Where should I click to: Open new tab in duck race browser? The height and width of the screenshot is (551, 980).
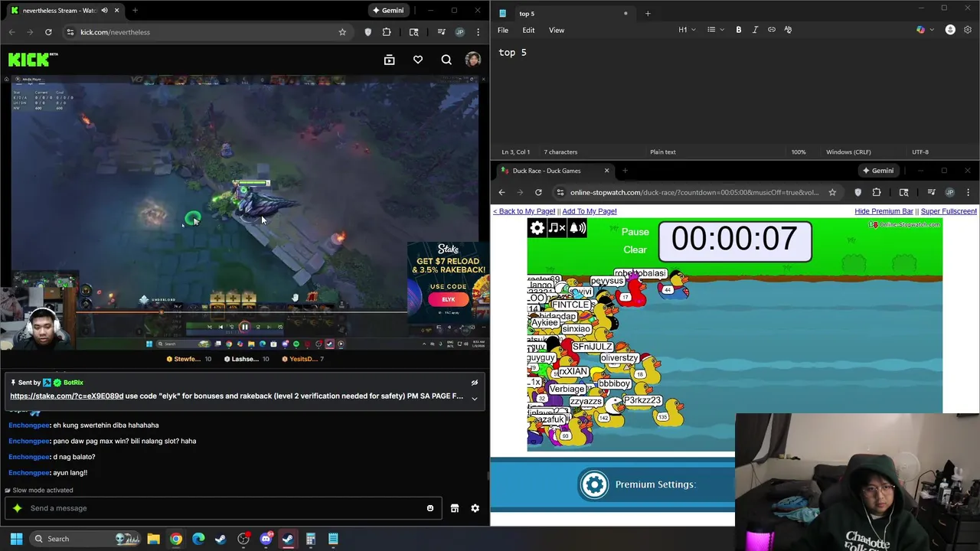[625, 171]
